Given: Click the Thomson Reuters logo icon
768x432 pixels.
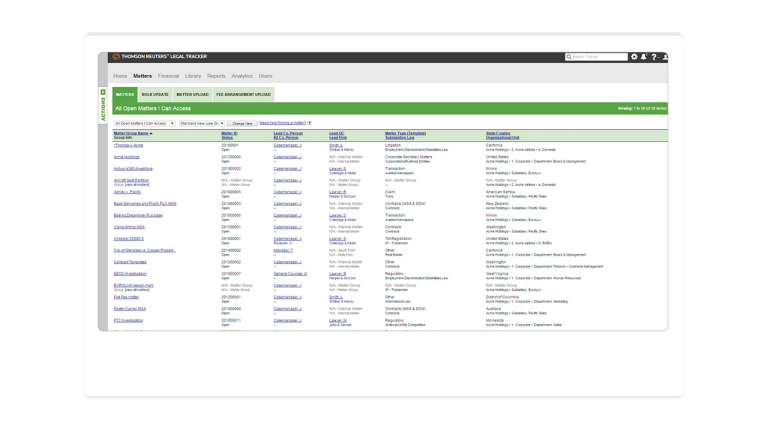Looking at the screenshot, I should tap(116, 57).
